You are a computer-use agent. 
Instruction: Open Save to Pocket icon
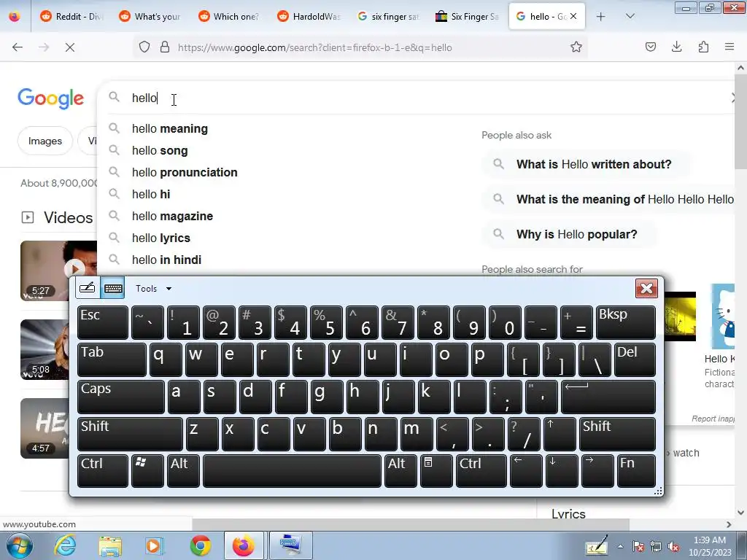click(x=650, y=47)
